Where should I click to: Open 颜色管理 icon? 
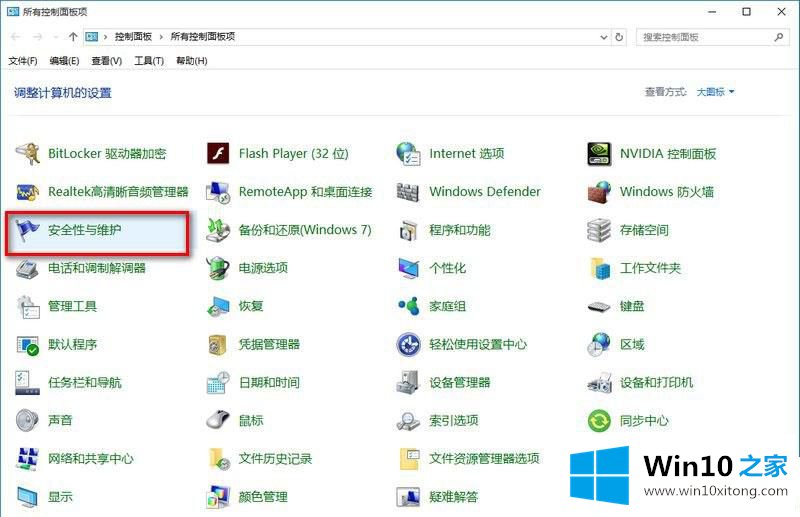[218, 497]
